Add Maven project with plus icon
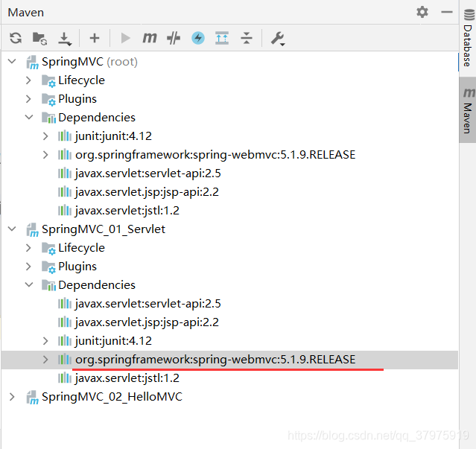Image resolution: width=476 pixels, height=449 pixels. pos(95,38)
